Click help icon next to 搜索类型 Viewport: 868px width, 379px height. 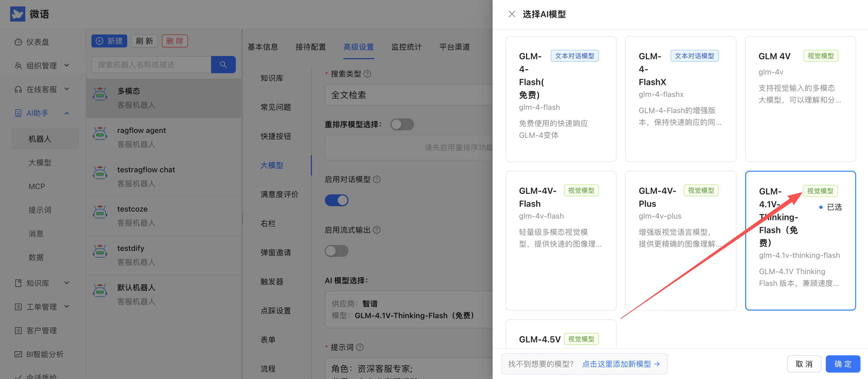(368, 74)
